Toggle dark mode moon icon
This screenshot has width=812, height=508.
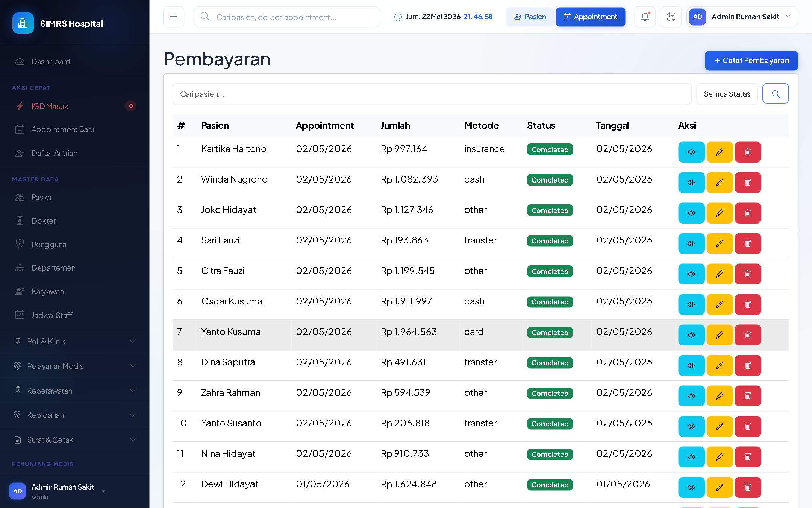pyautogui.click(x=671, y=17)
